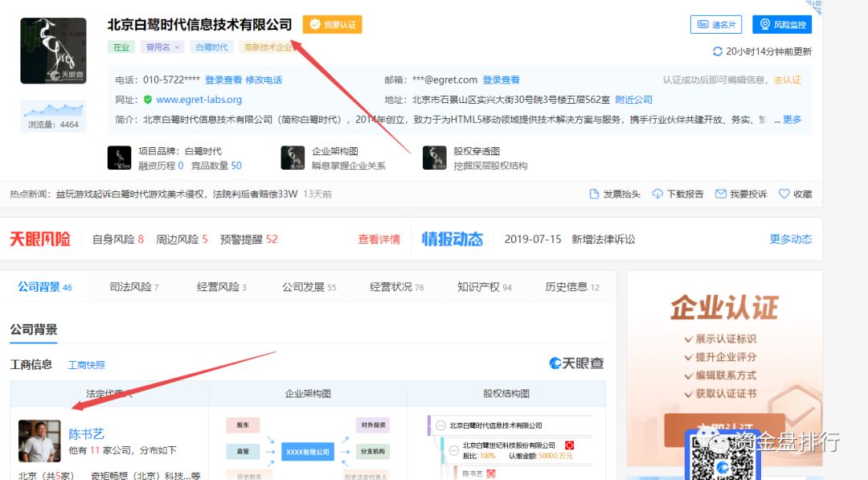Switch to the 知识产权 tab
The image size is (868, 480).
point(485,287)
